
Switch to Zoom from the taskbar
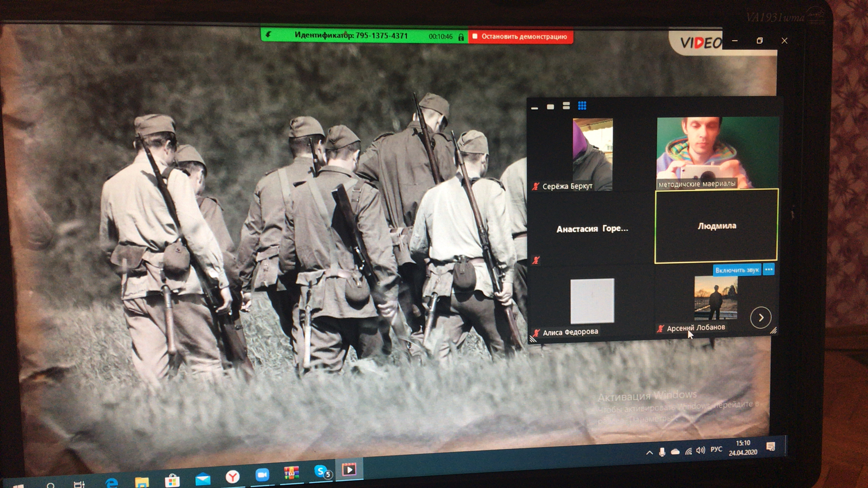tap(262, 475)
